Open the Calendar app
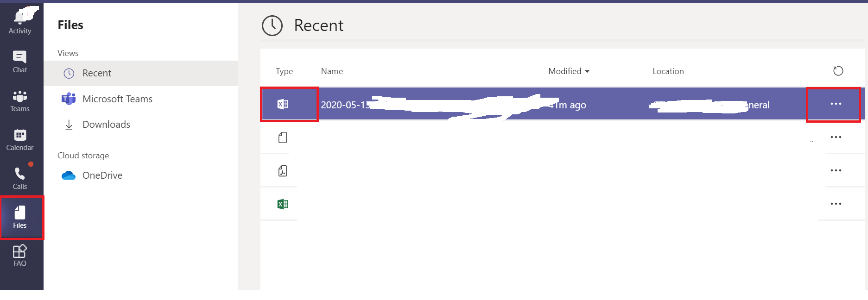The height and width of the screenshot is (300, 868). [20, 140]
